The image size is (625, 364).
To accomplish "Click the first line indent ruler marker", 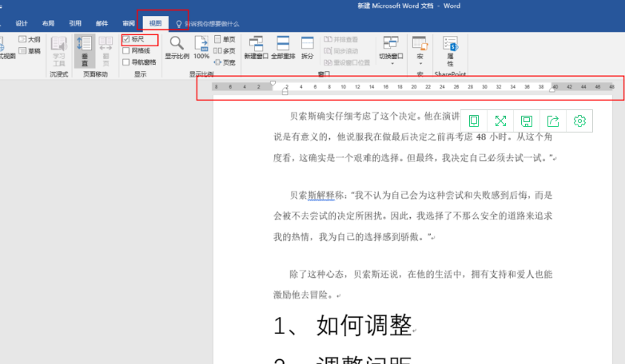I will [x=273, y=83].
